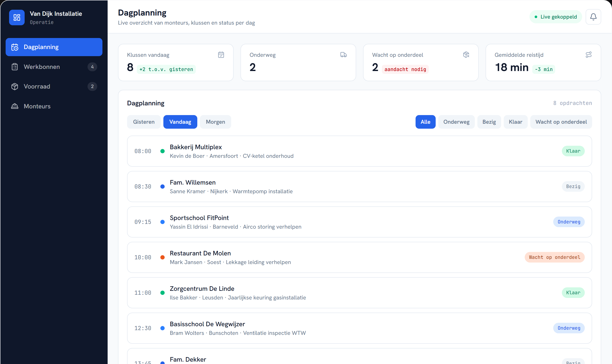Click the Live gekoppeld status pill
612x364 pixels.
pyautogui.click(x=555, y=17)
